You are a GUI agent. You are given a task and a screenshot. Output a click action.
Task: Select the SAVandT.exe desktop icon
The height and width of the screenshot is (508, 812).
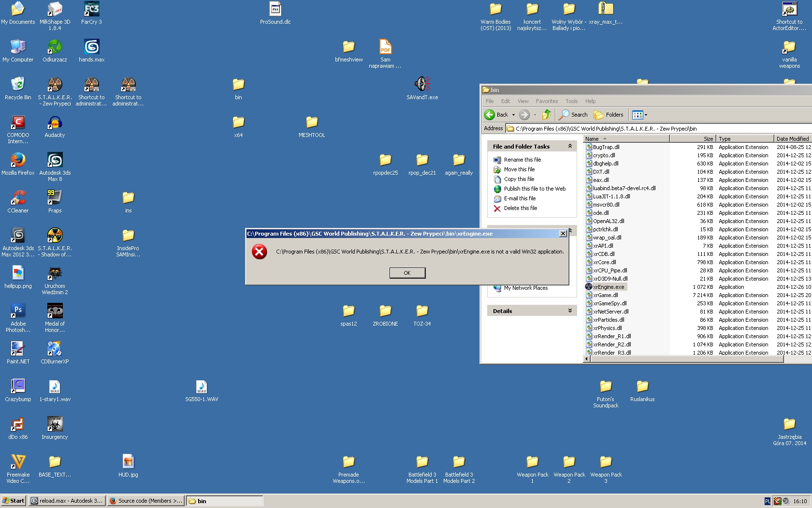click(x=422, y=88)
